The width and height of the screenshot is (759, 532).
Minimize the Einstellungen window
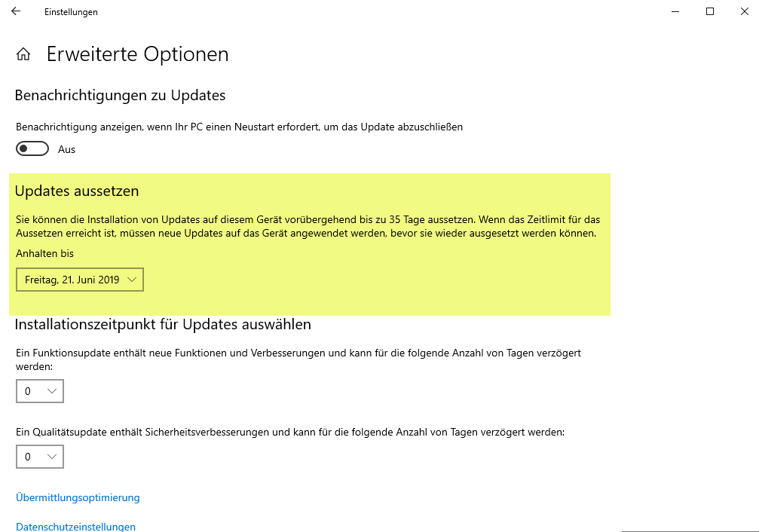point(675,11)
